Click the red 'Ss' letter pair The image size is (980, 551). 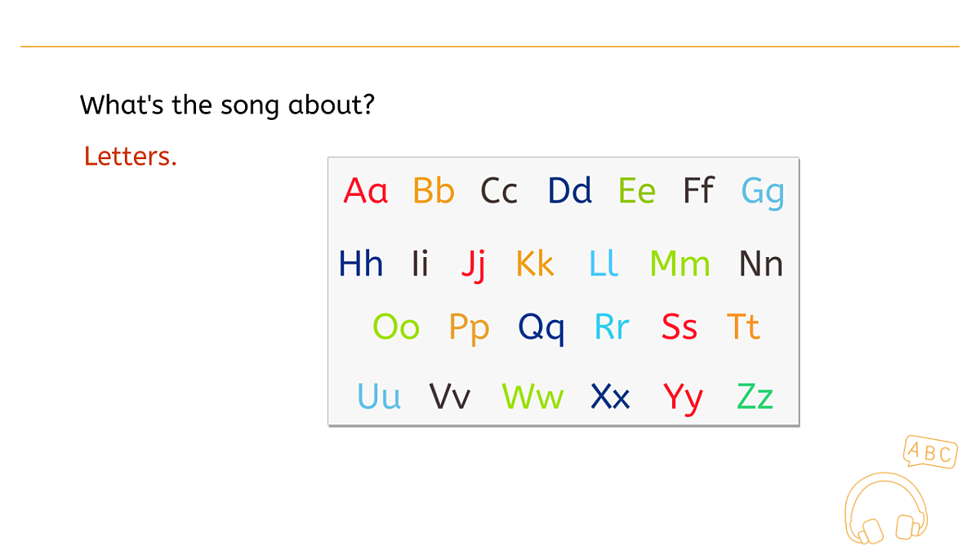point(679,327)
